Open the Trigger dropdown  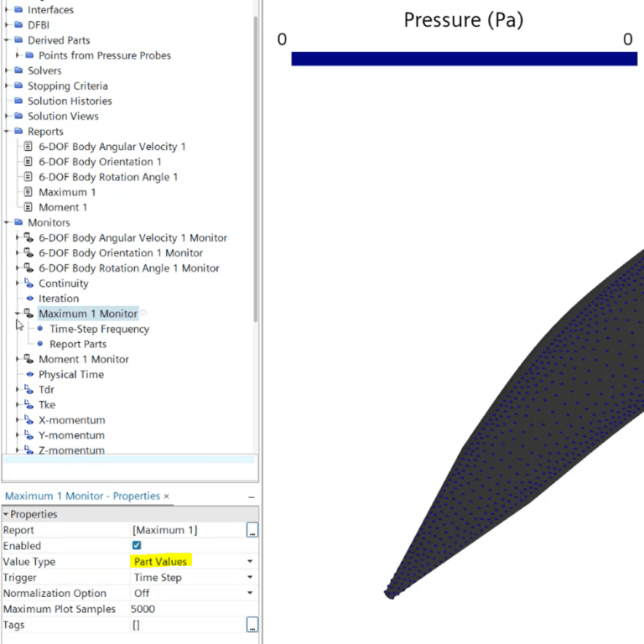pos(250,577)
